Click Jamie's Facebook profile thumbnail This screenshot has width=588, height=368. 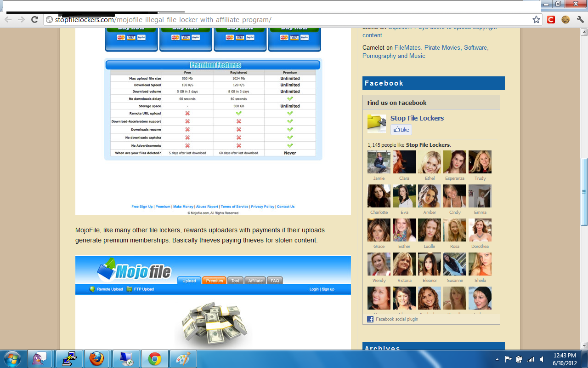pyautogui.click(x=379, y=162)
